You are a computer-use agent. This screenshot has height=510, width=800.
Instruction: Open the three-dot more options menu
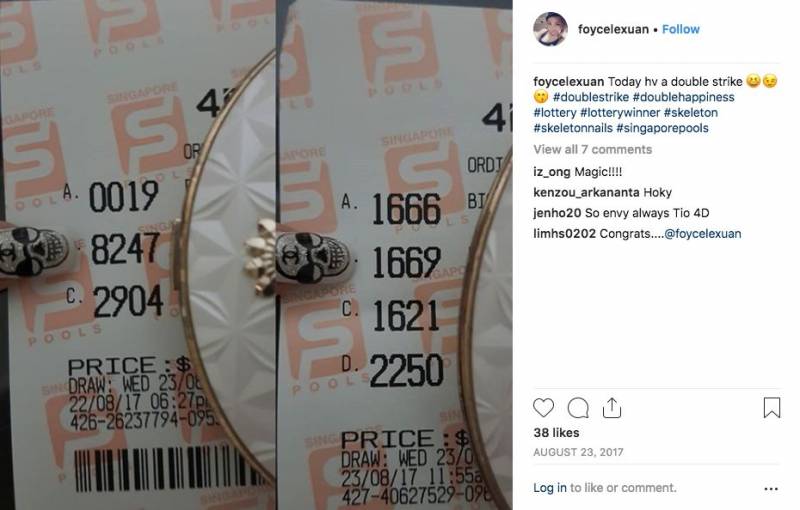[771, 489]
